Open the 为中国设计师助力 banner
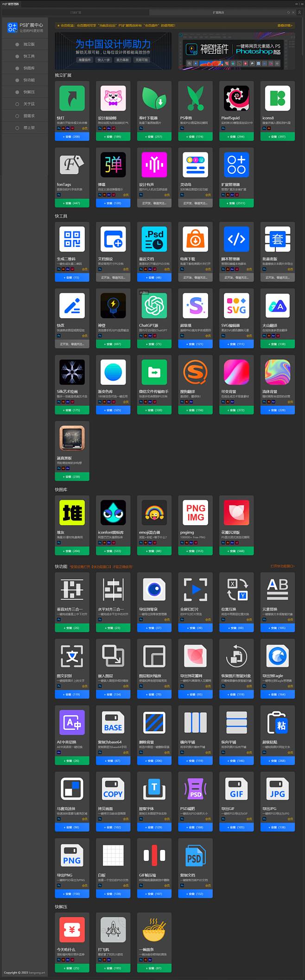 tap(113, 50)
